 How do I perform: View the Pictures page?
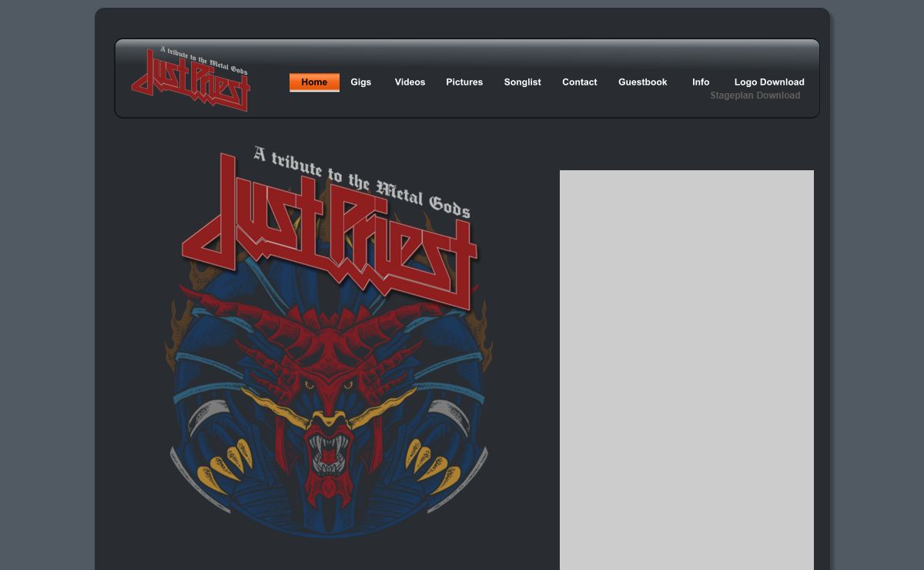(x=464, y=82)
